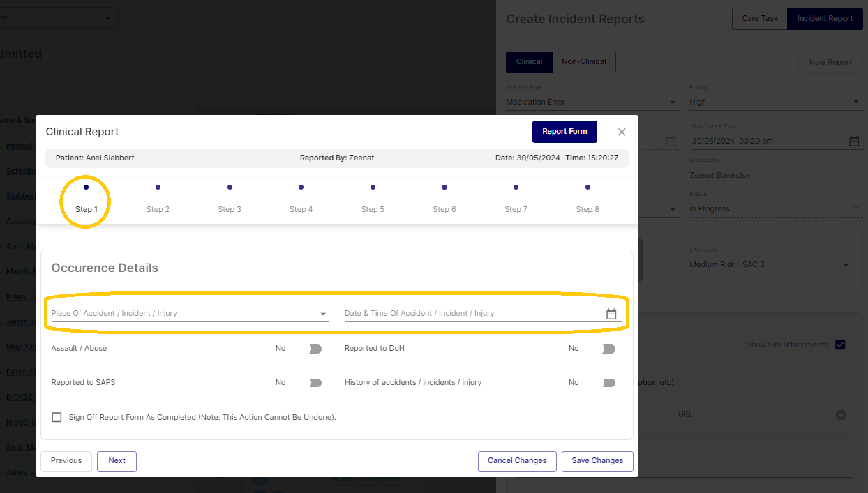Switch on History of accidents toggle
Image resolution: width=868 pixels, height=493 pixels.
[608, 383]
